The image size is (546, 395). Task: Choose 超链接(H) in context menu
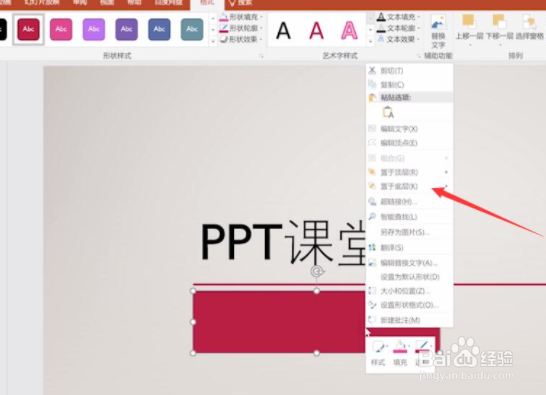point(410,202)
